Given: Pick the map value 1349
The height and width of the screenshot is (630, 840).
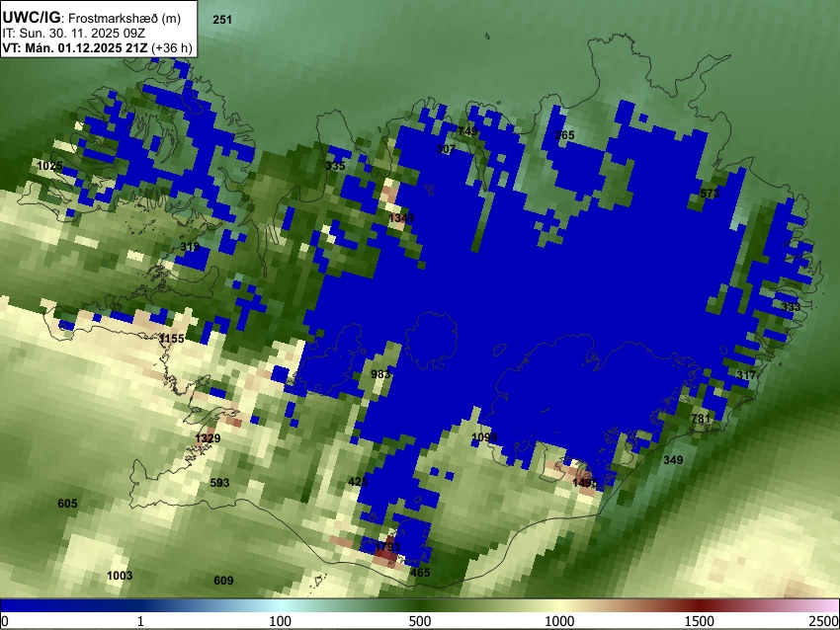Looking at the screenshot, I should tap(401, 218).
